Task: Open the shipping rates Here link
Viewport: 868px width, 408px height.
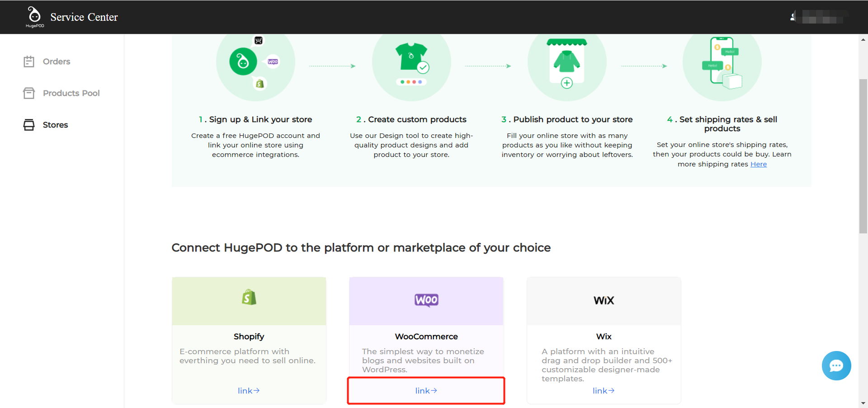Action: point(759,164)
